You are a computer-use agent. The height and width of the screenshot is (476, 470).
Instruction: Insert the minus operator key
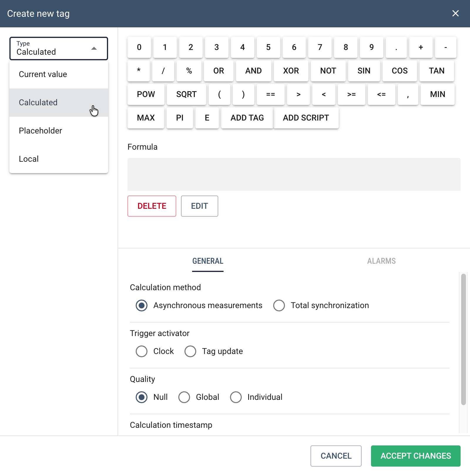tap(446, 47)
